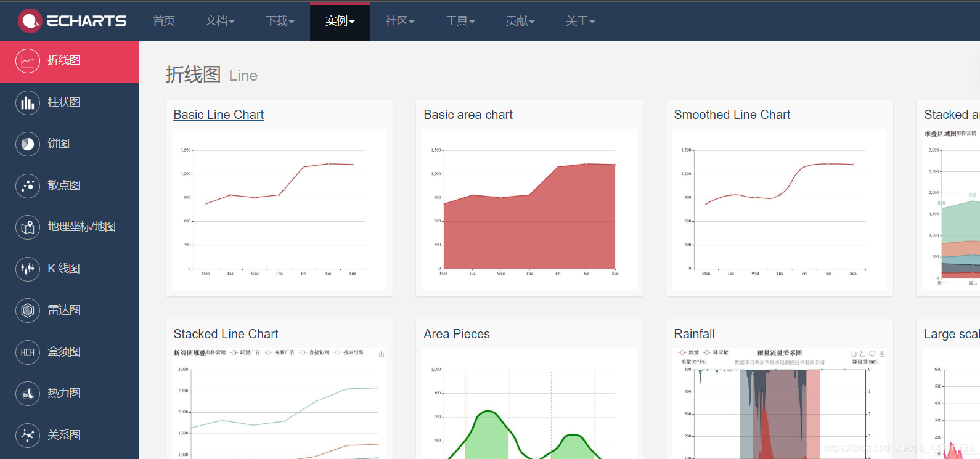Open the 饼图 sidebar category label
The width and height of the screenshot is (980, 459).
pyautogui.click(x=59, y=144)
